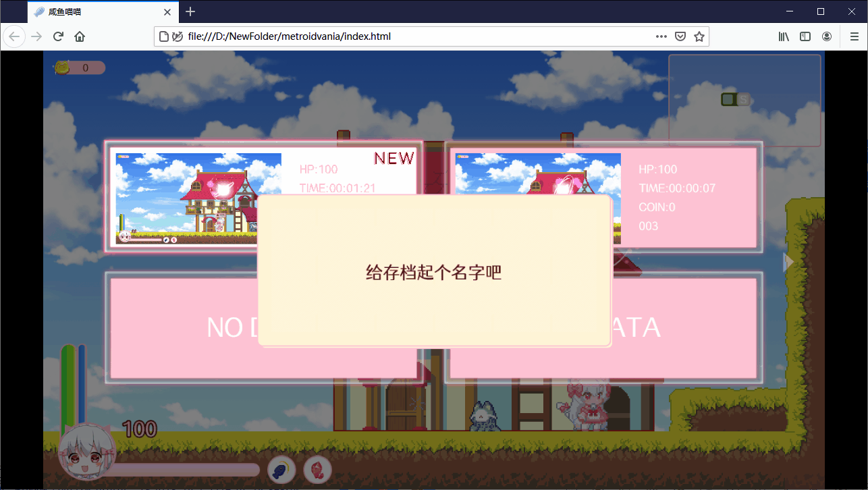The image size is (868, 490).
Task: Go back with the browser back arrow
Action: click(14, 36)
